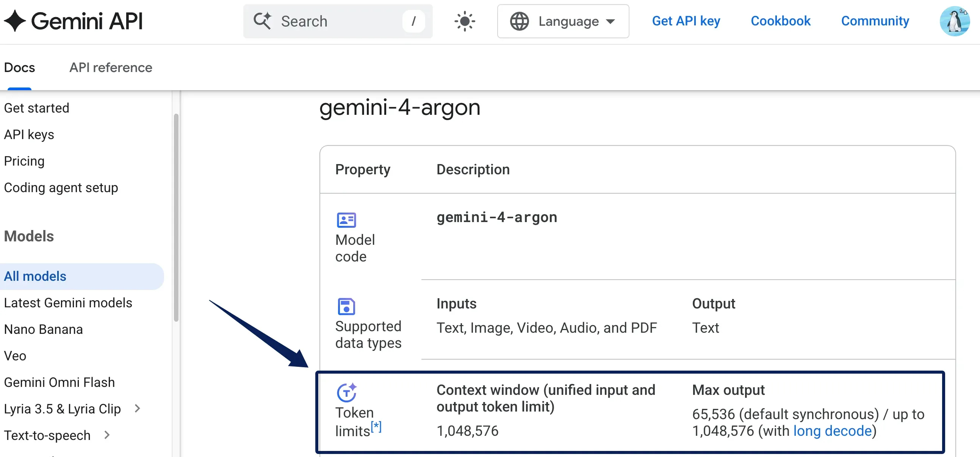980x457 pixels.
Task: Open the Language dropdown
Action: click(x=563, y=21)
